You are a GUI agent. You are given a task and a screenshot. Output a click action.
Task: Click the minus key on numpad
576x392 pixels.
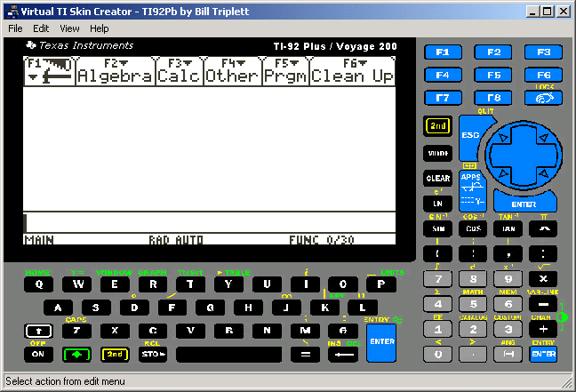pyautogui.click(x=543, y=304)
